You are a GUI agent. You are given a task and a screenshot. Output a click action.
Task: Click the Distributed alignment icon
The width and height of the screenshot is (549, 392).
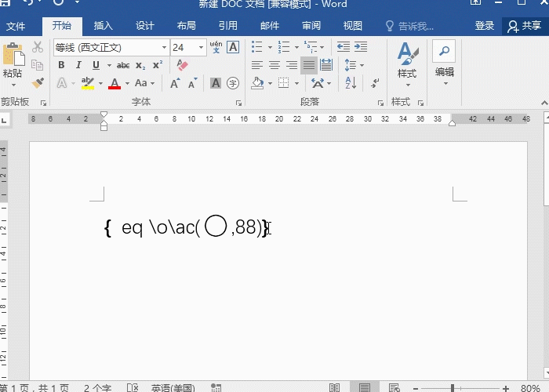pos(326,65)
